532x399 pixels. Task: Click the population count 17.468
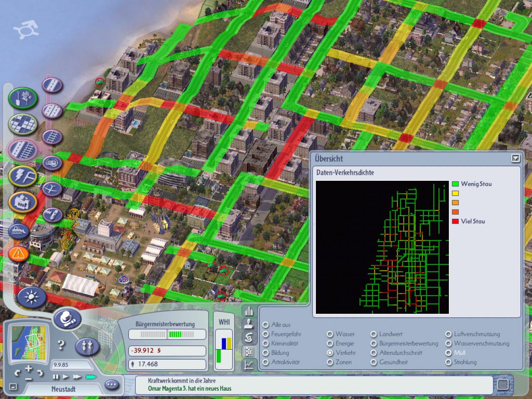(167, 364)
